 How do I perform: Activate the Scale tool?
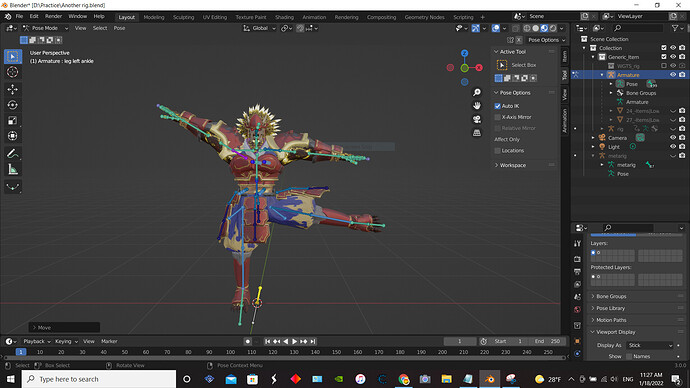(x=13, y=121)
